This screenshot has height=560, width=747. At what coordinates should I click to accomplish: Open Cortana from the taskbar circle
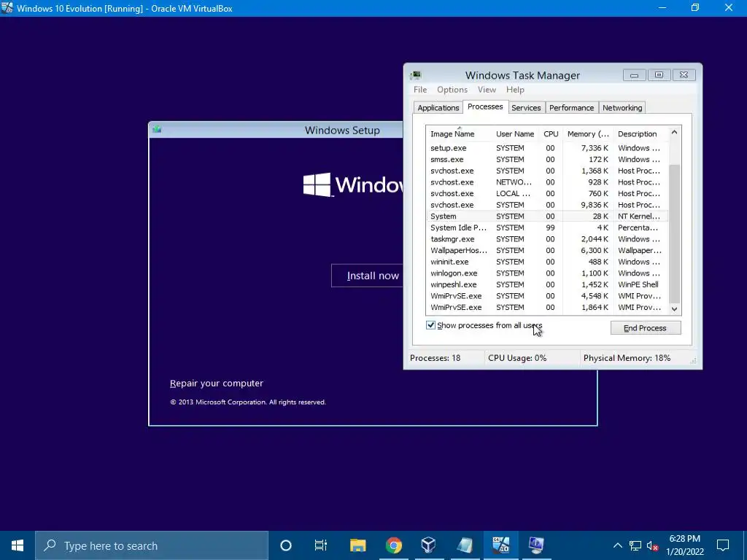tap(286, 545)
